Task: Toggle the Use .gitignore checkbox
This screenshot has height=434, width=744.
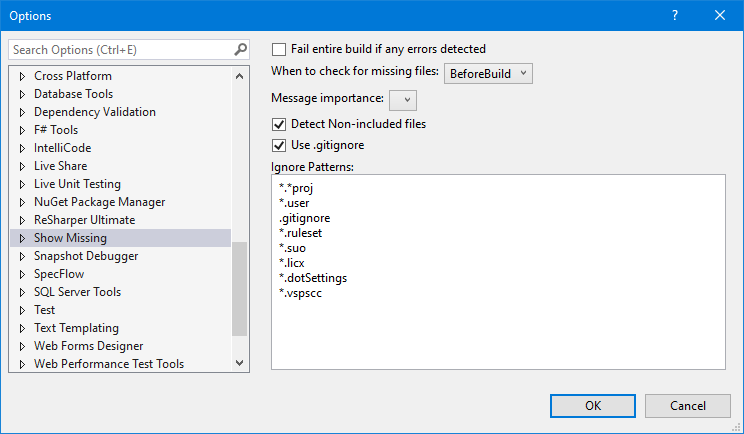Action: (x=279, y=145)
